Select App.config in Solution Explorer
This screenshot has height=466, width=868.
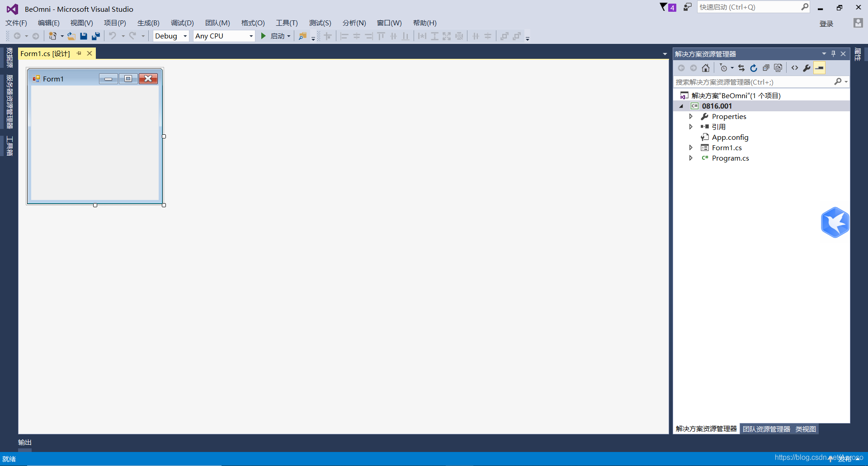click(x=730, y=137)
